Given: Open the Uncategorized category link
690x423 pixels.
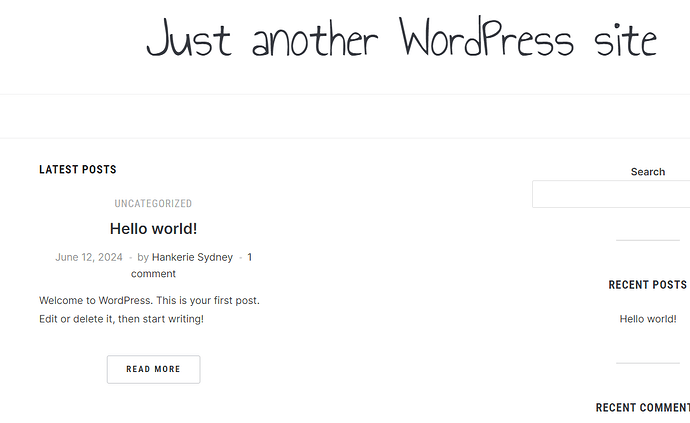Looking at the screenshot, I should [x=153, y=203].
